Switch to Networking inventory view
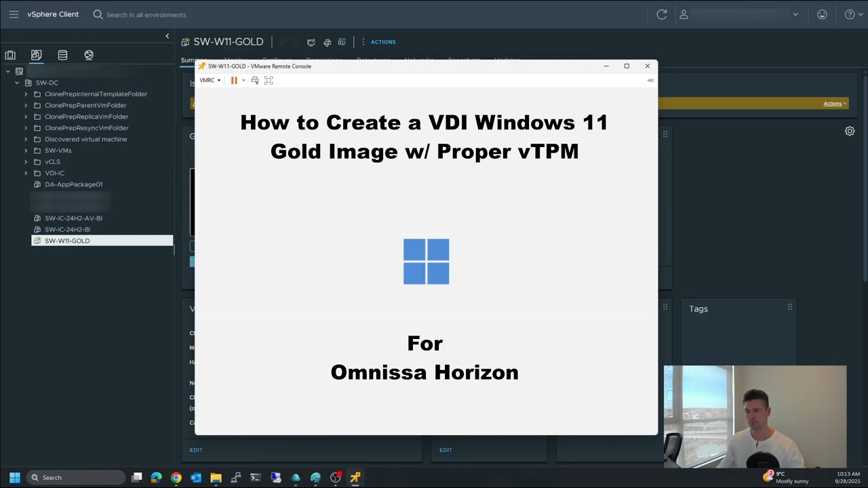The image size is (868, 488). (x=89, y=55)
